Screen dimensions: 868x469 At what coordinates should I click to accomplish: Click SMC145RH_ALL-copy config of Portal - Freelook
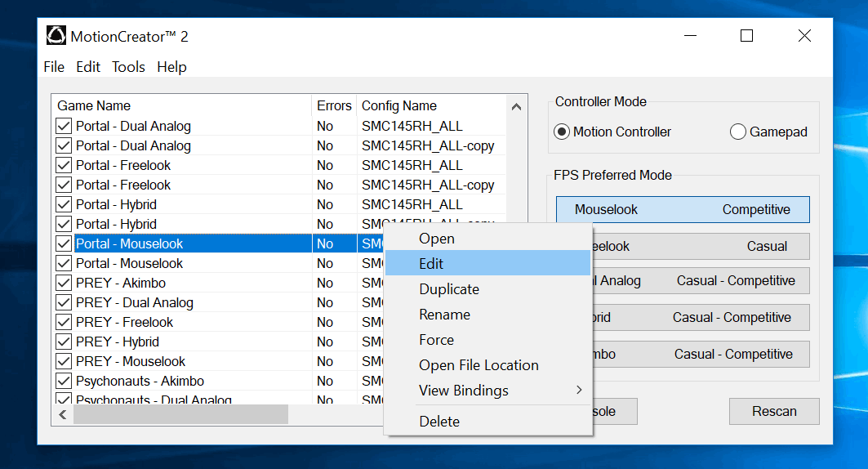click(x=428, y=185)
